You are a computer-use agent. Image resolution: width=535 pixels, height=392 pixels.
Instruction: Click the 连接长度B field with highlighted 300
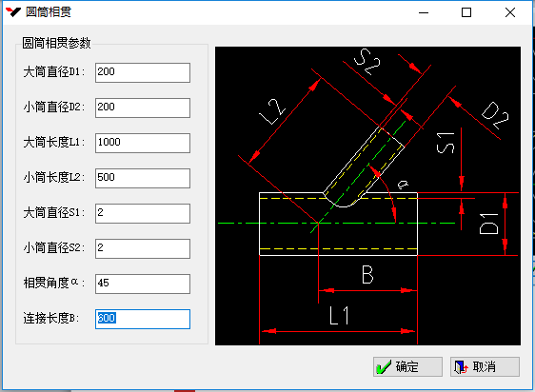[x=143, y=320]
